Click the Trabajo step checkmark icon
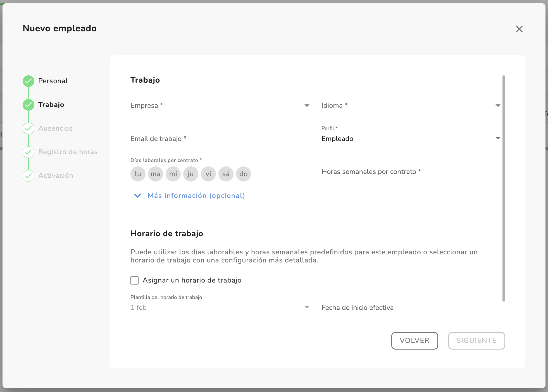Screen dimensions: 548x392 click(x=28, y=105)
